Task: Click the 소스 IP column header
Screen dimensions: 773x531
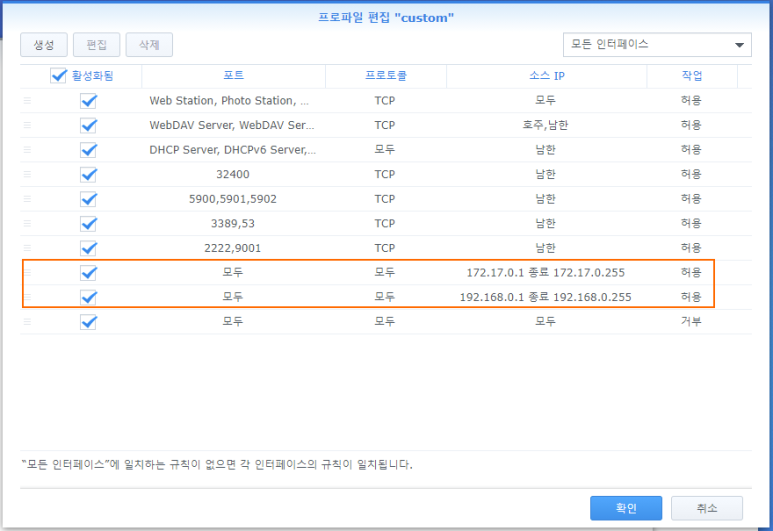Action: pos(547,76)
